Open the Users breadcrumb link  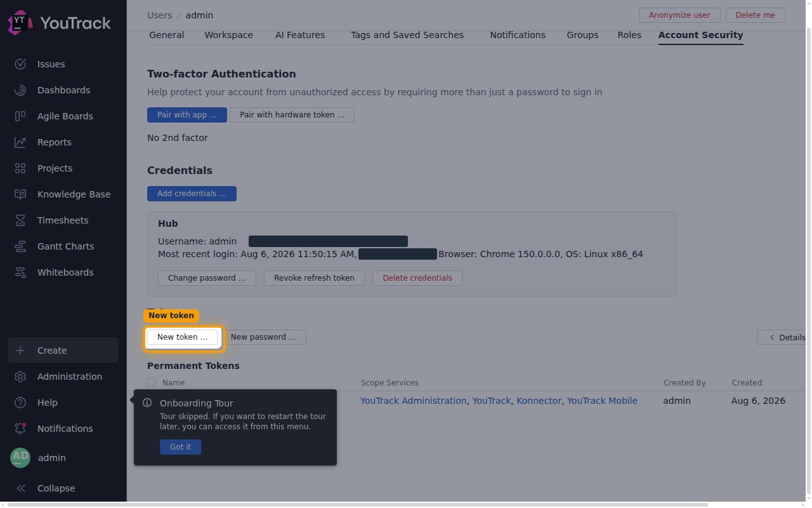click(x=160, y=15)
